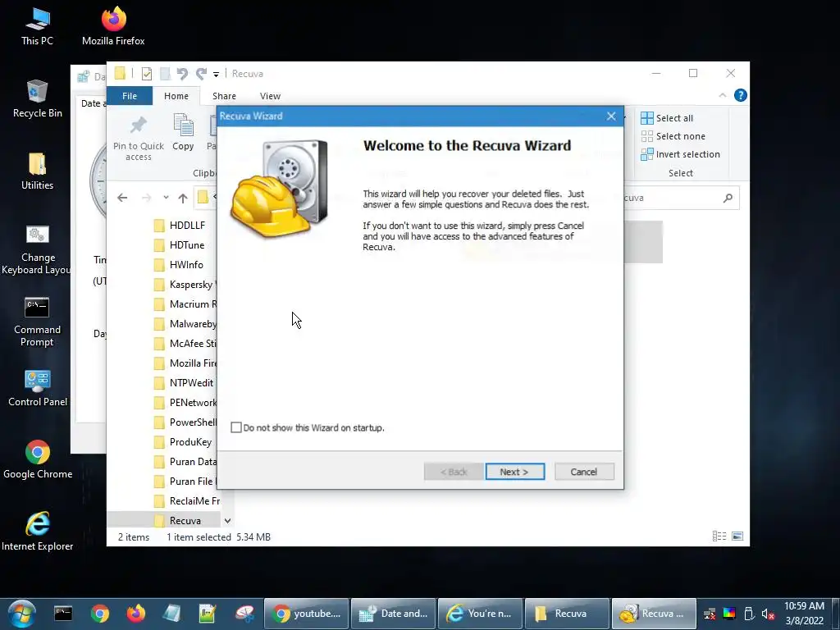
Task: Click the network tray icon
Action: pos(710,614)
